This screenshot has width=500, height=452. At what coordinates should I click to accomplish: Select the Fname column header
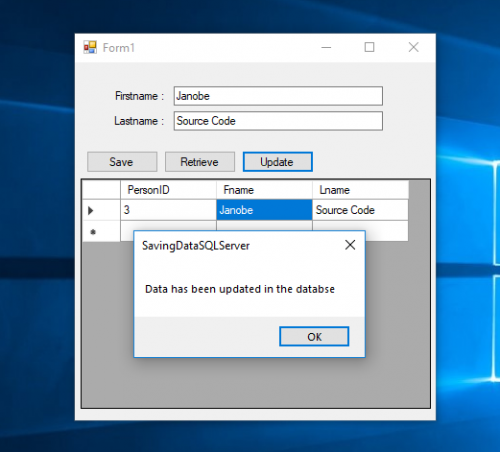[264, 190]
